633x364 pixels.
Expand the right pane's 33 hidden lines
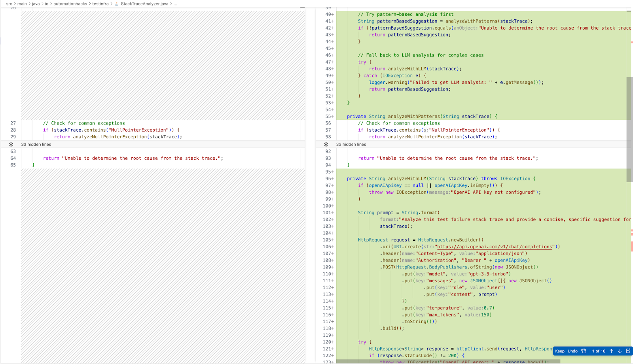click(351, 145)
